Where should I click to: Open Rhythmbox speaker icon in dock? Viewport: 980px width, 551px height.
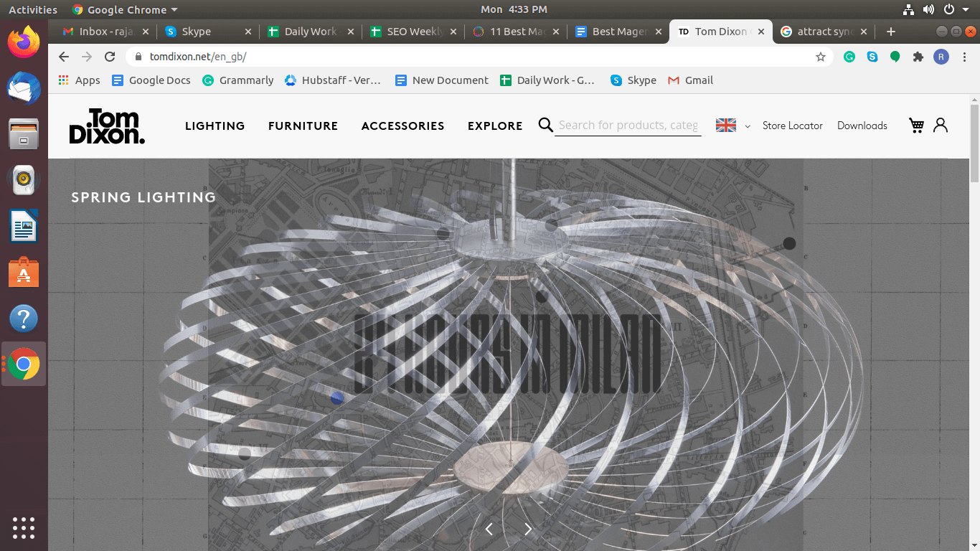click(x=24, y=180)
